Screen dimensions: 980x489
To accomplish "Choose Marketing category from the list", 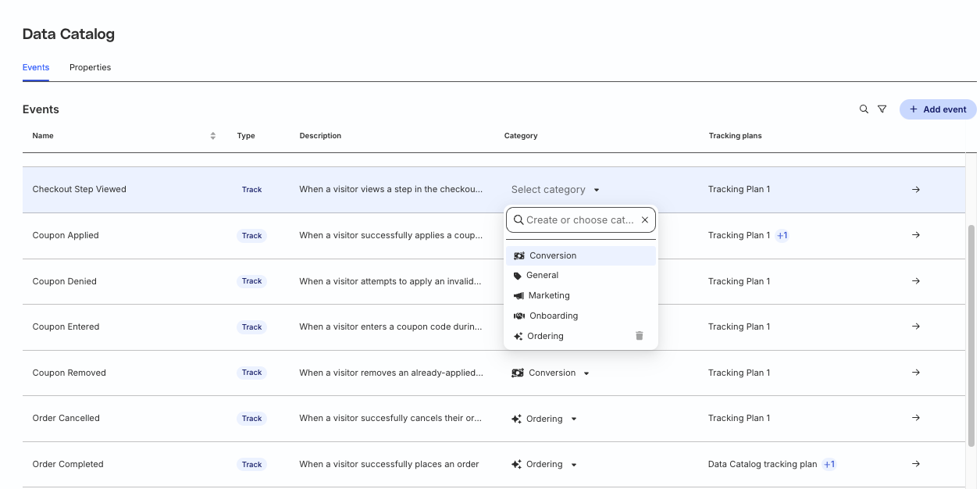I will (x=581, y=295).
